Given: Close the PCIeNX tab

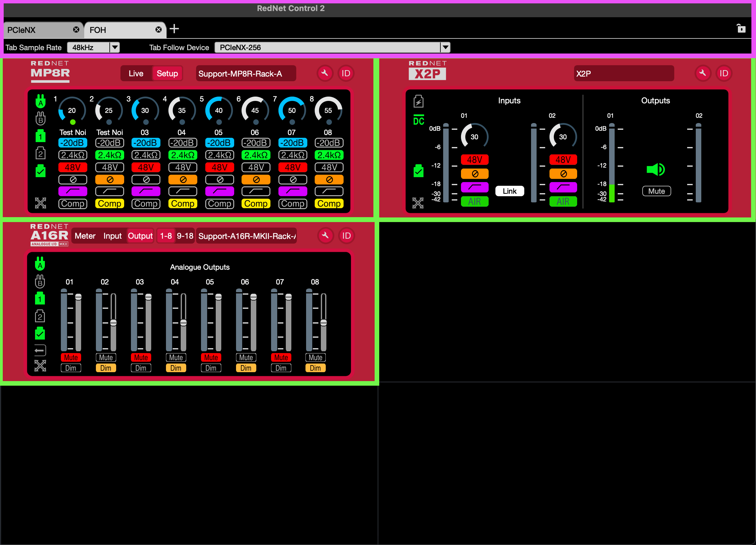Looking at the screenshot, I should (x=76, y=30).
